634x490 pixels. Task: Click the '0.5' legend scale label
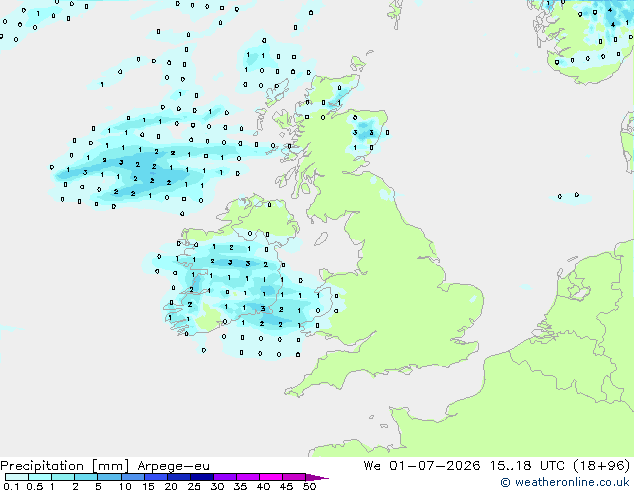pyautogui.click(x=34, y=486)
